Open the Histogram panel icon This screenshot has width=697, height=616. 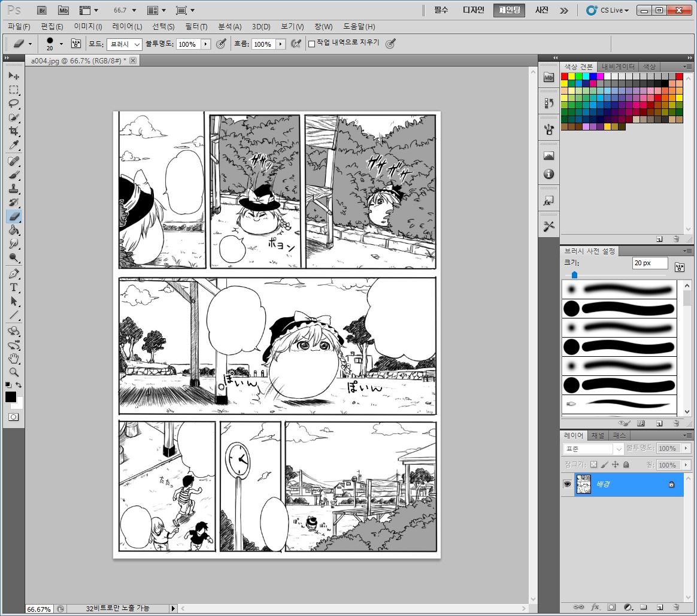click(548, 156)
